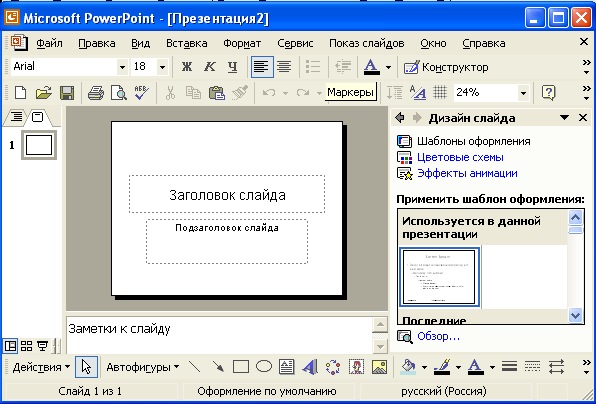Open the Дизайн слайда pane menu
The height and width of the screenshot is (404, 596).
tap(564, 117)
